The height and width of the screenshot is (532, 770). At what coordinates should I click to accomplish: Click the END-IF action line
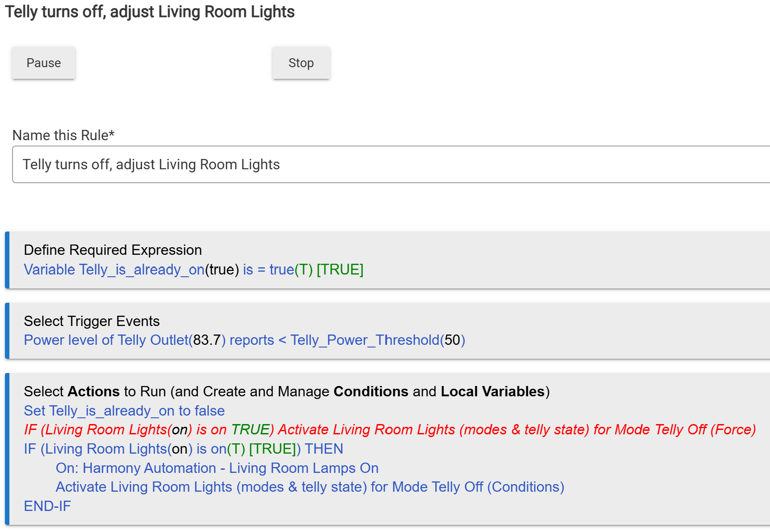point(47,506)
